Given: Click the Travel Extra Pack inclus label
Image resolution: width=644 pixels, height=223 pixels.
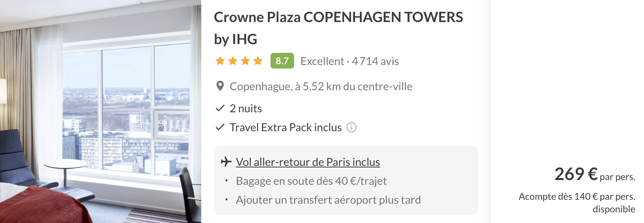Looking at the screenshot, I should pyautogui.click(x=285, y=127).
